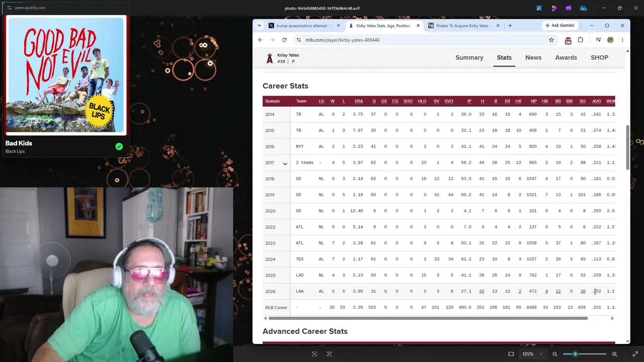Sort by the IP column header

coord(469,101)
